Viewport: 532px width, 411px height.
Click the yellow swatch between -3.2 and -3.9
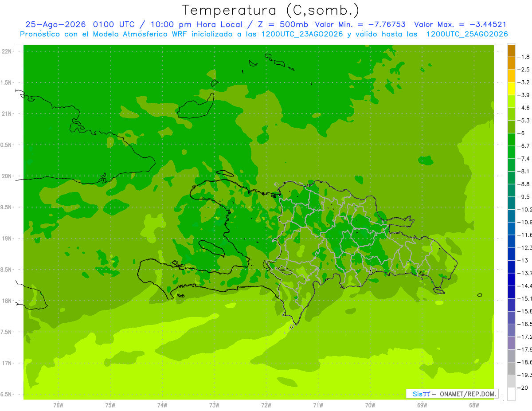pyautogui.click(x=511, y=89)
